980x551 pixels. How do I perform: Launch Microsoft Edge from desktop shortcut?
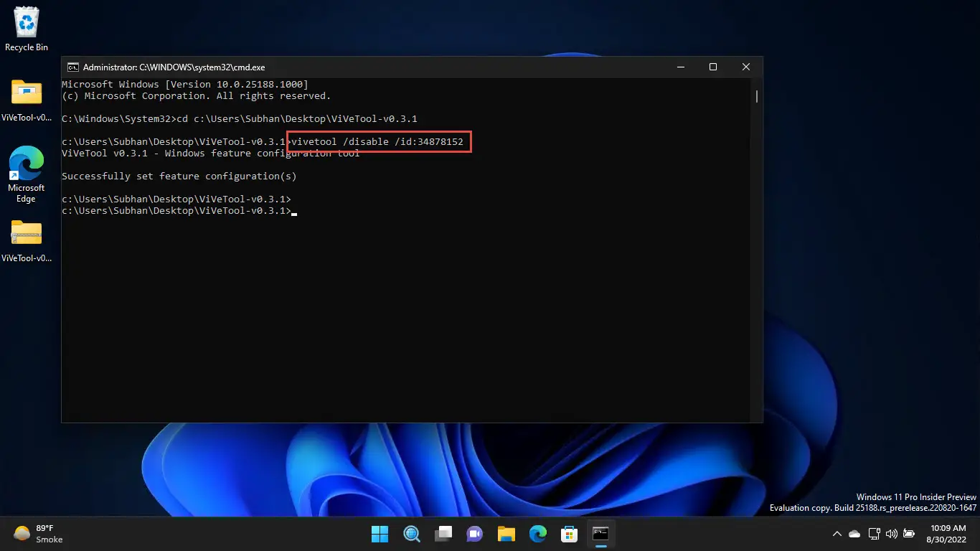pyautogui.click(x=27, y=175)
